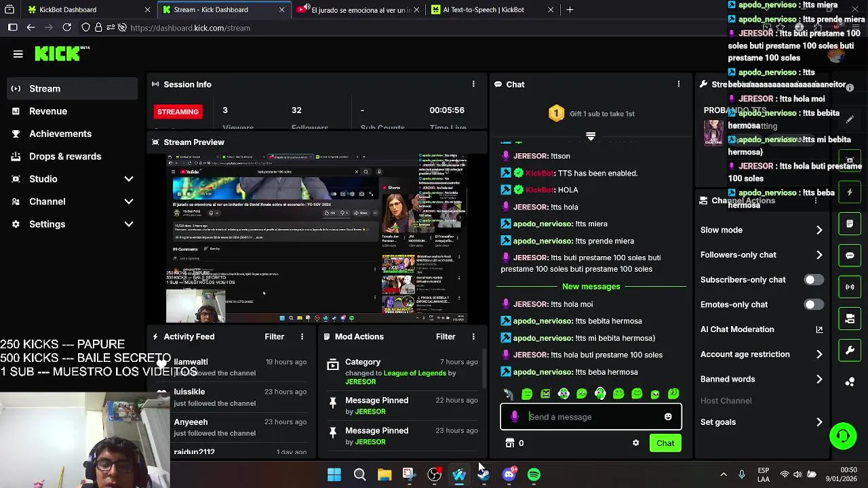Reload the page with the refresh icon
The width and height of the screenshot is (868, 488).
click(x=66, y=28)
